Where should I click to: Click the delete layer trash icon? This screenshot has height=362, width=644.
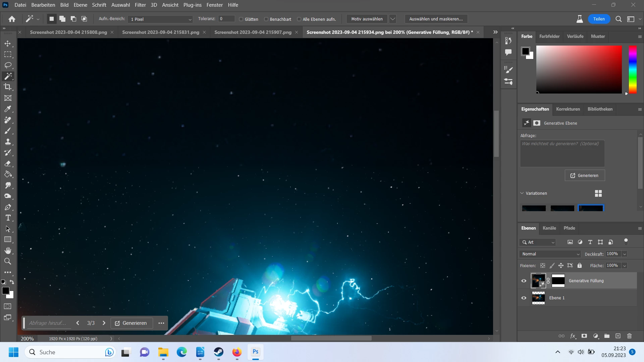(629, 336)
